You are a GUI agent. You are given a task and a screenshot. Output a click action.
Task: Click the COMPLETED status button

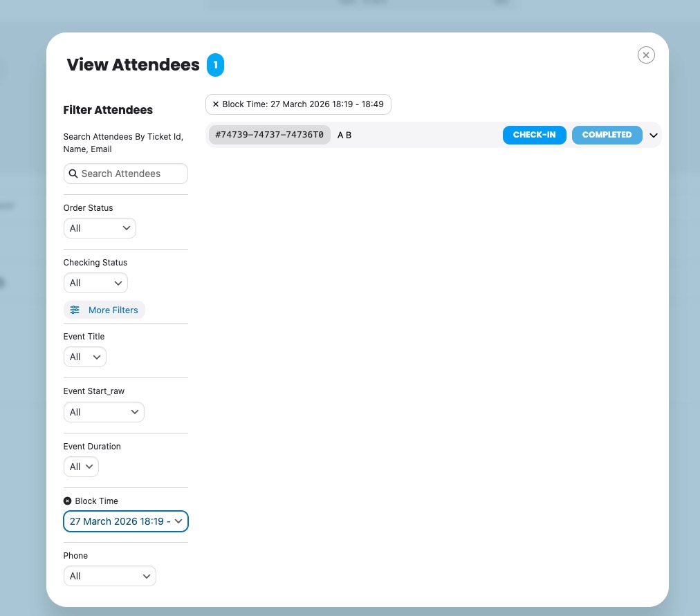click(x=607, y=135)
